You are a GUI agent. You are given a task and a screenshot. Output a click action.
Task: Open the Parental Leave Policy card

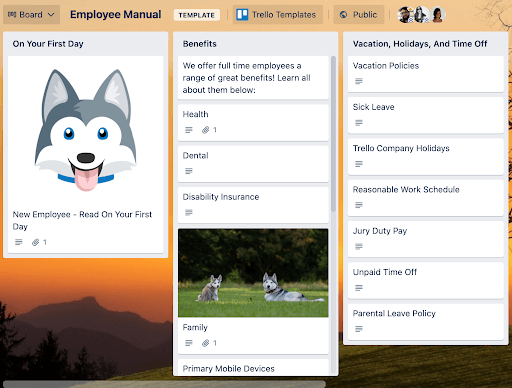[426, 322]
